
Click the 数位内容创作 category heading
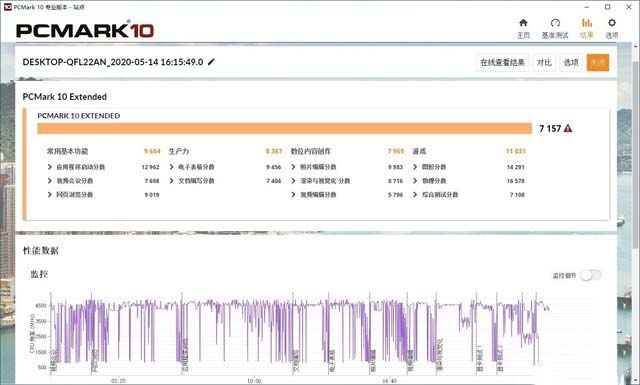click(311, 151)
